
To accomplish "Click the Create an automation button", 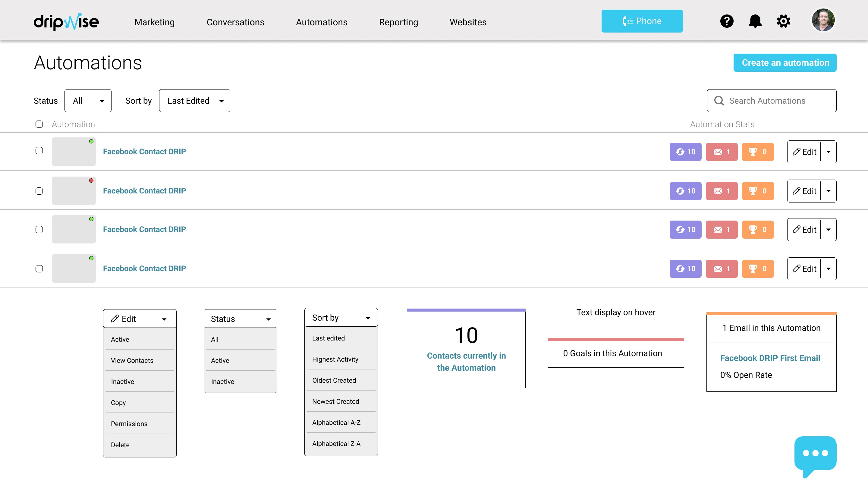I will (785, 63).
